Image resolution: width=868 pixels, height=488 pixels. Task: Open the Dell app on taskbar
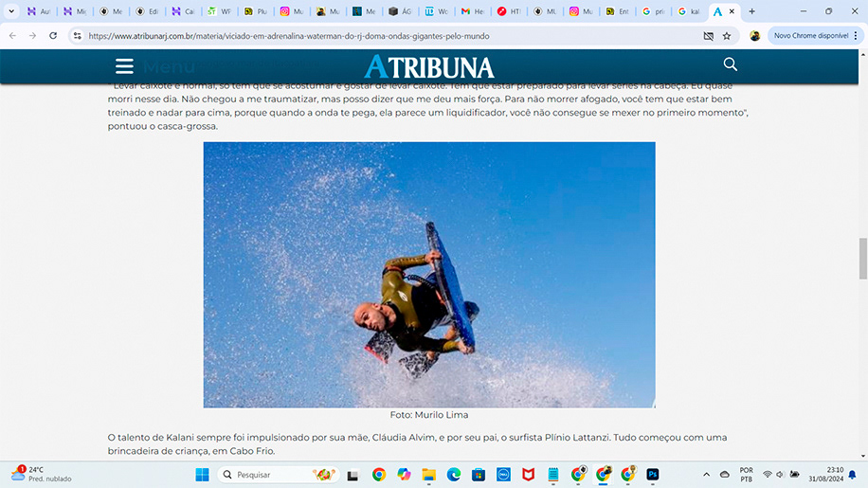(503, 475)
